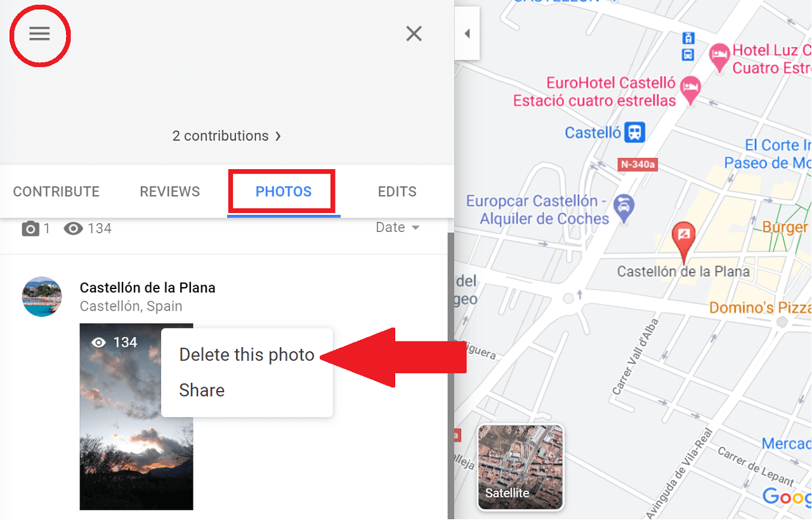Image resolution: width=812 pixels, height=521 pixels.
Task: Switch to the EDITS tab
Action: [x=397, y=191]
